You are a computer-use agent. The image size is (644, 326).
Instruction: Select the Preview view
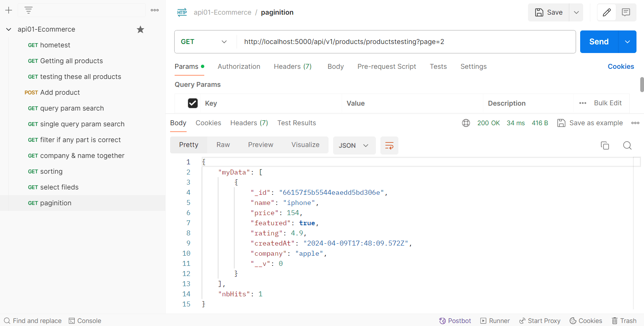(261, 145)
